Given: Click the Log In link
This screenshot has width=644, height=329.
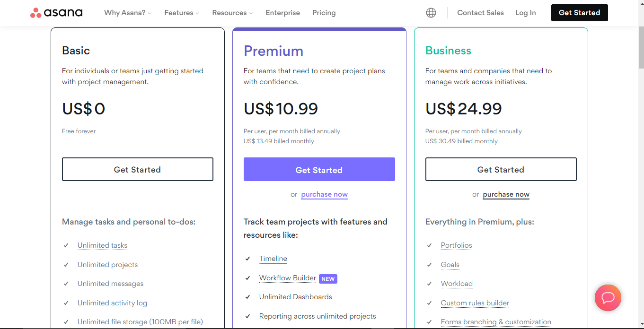Looking at the screenshot, I should pos(526,13).
